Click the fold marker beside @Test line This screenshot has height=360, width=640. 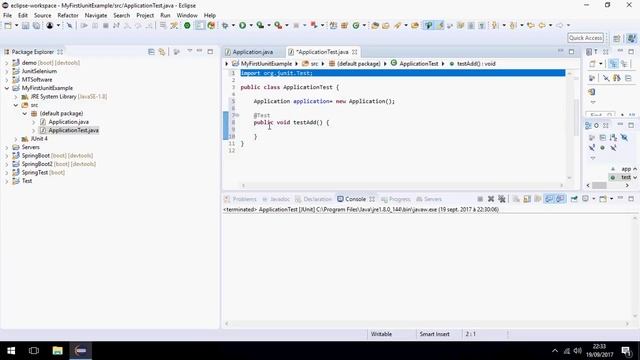click(x=238, y=116)
